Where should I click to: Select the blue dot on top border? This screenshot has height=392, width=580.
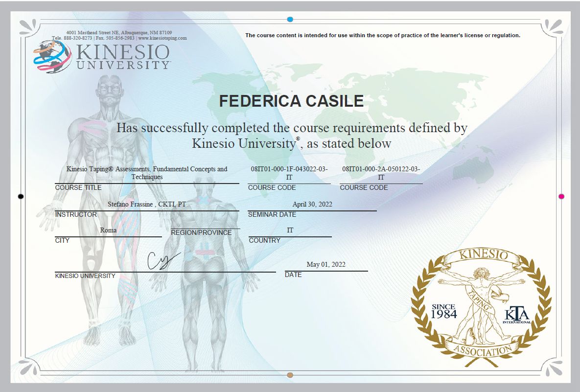pyautogui.click(x=290, y=20)
